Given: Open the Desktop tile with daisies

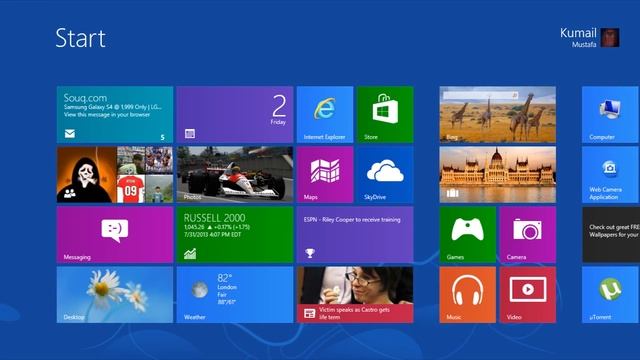Looking at the screenshot, I should [115, 295].
